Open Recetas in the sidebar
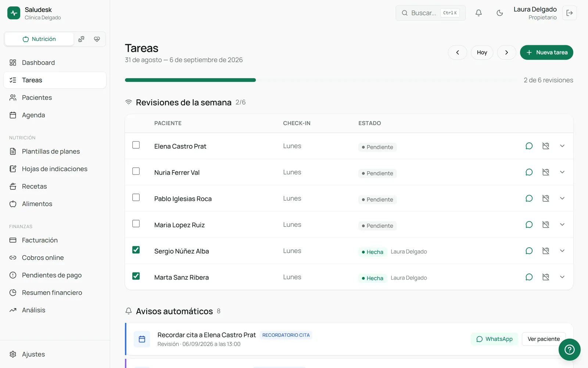This screenshot has width=588, height=368. [55, 187]
